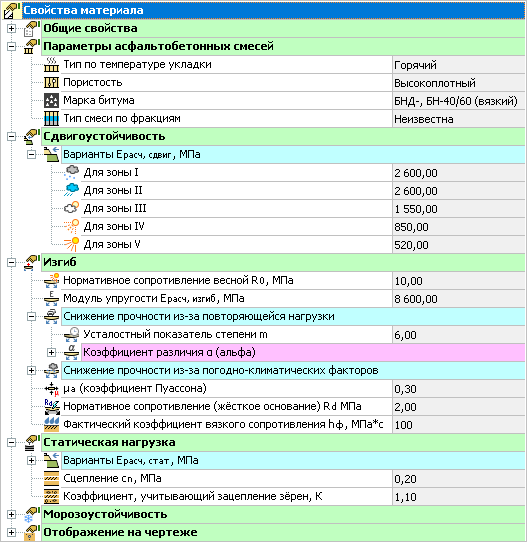Expand Коэффициент различия α (альфа)
527x542 pixels.
[x=51, y=352]
